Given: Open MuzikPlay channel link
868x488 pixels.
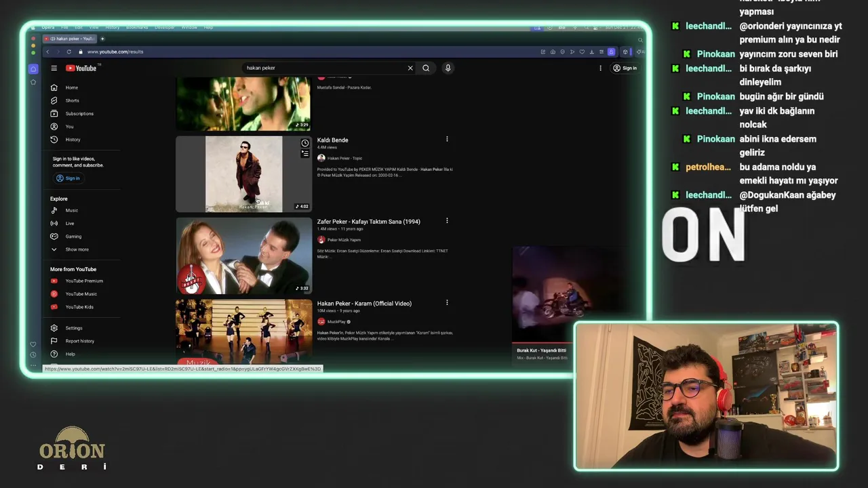Looking at the screenshot, I should [x=336, y=322].
